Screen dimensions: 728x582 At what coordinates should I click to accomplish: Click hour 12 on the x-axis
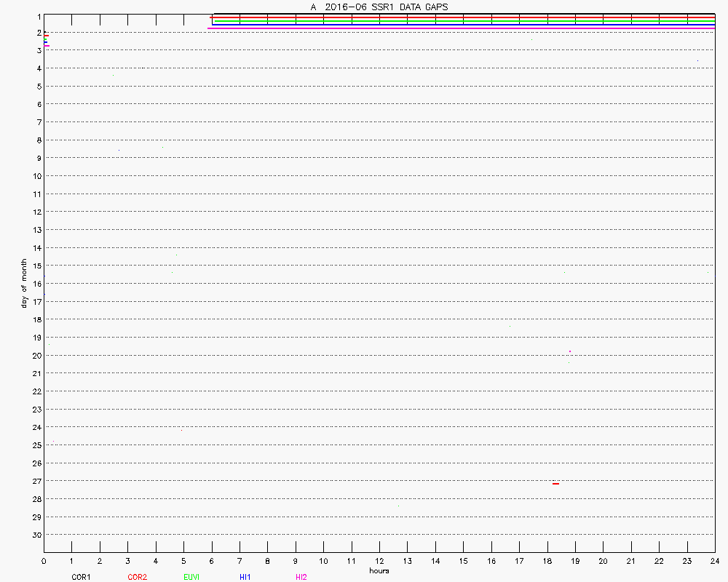tap(379, 561)
